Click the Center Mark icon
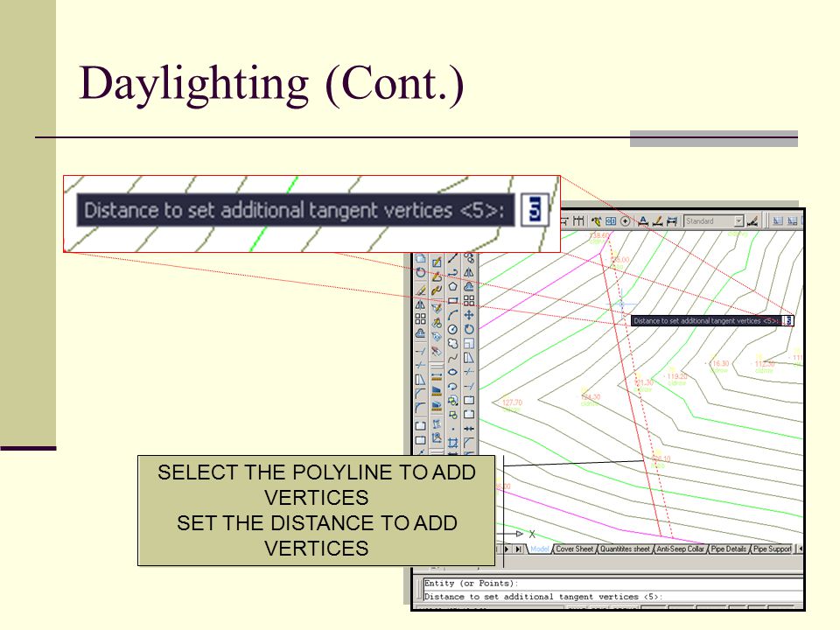Viewport: 840px width, 630px height. point(625,220)
